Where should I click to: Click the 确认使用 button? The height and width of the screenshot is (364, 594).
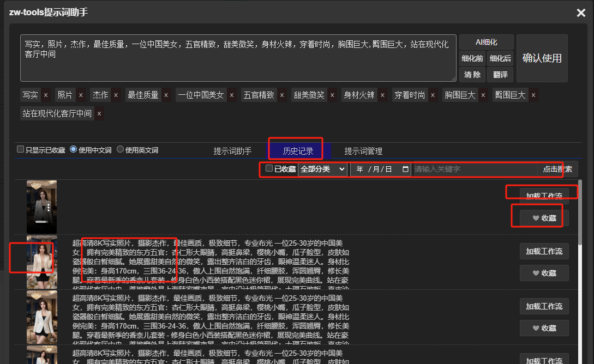coord(542,58)
